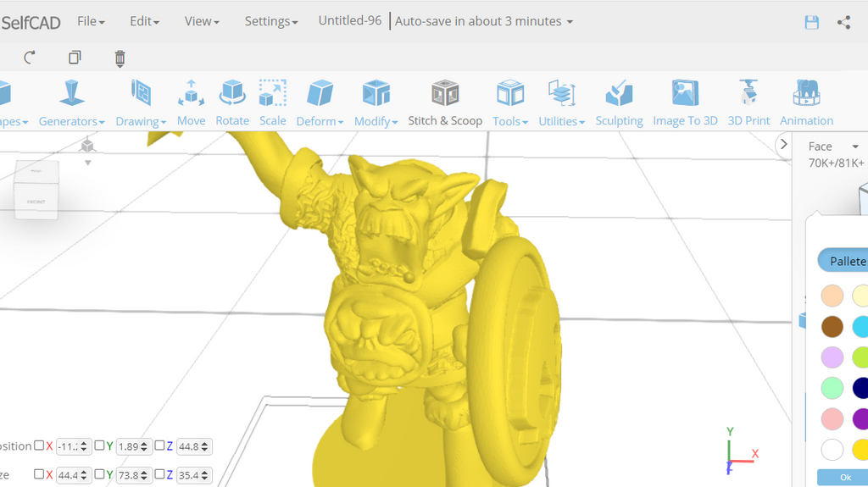The image size is (868, 487).
Task: Click the Pallete tab button
Action: point(845,261)
